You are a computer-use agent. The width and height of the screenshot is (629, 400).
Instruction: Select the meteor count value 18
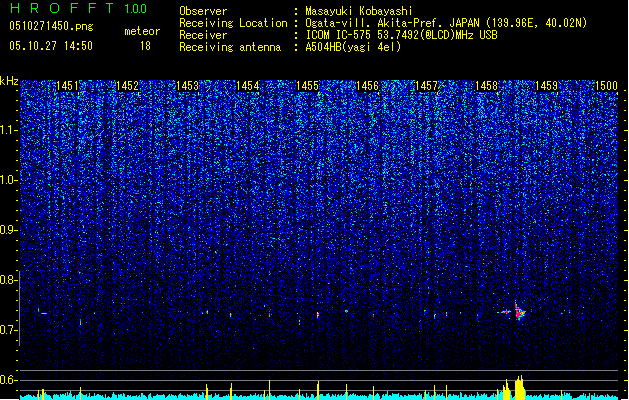pos(145,46)
